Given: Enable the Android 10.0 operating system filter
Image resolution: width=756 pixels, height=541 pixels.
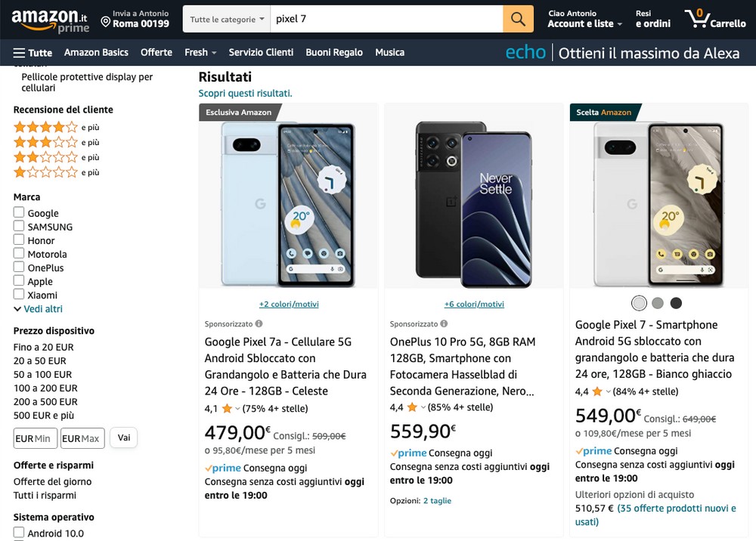Looking at the screenshot, I should 19,533.
